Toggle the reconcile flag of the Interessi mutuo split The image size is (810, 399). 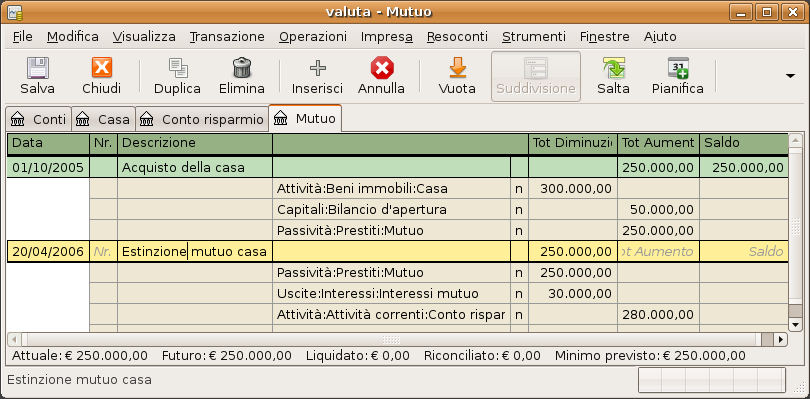(519, 294)
